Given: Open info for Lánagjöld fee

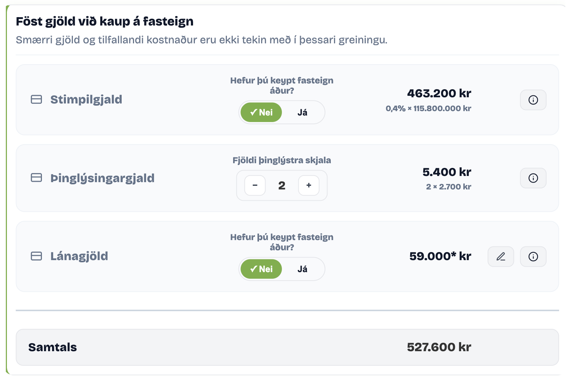Looking at the screenshot, I should [x=533, y=256].
